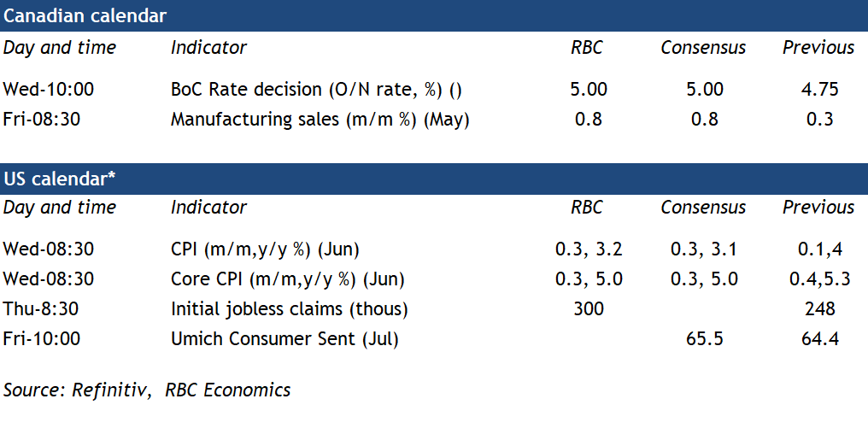
Task: Click the CPI consensus value 0.3, 3.1
Action: point(704,249)
